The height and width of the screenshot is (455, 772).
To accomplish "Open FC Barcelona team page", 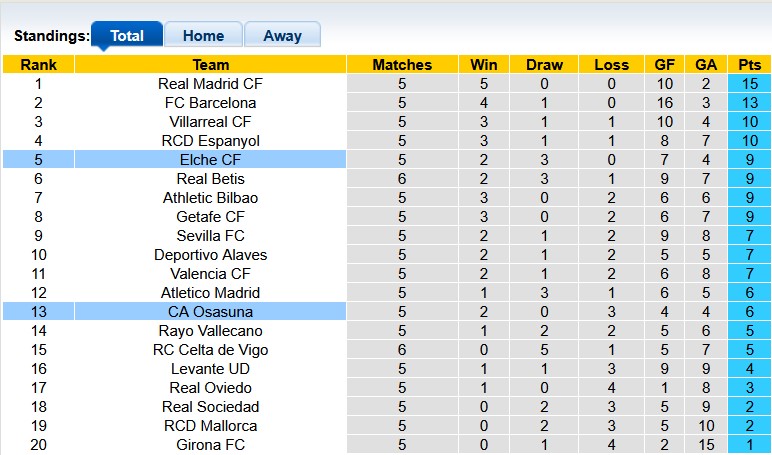I will click(210, 103).
